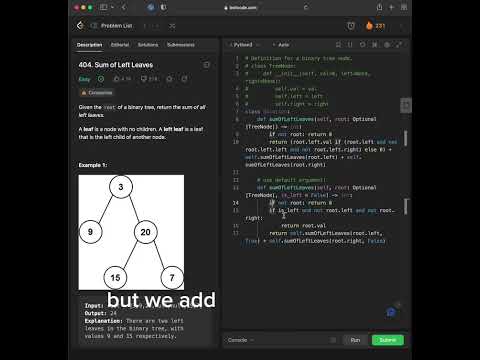Screen dimensions: 480x360
Task: Share the problem with the share icon
Action: tap(184, 79)
